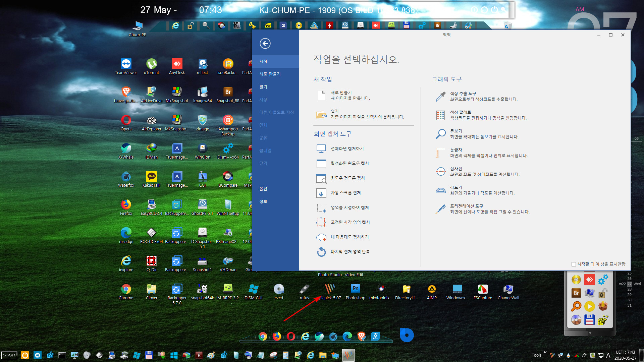Select the date 28 in calendar widget
The image size is (644, 362).
click(x=629, y=289)
